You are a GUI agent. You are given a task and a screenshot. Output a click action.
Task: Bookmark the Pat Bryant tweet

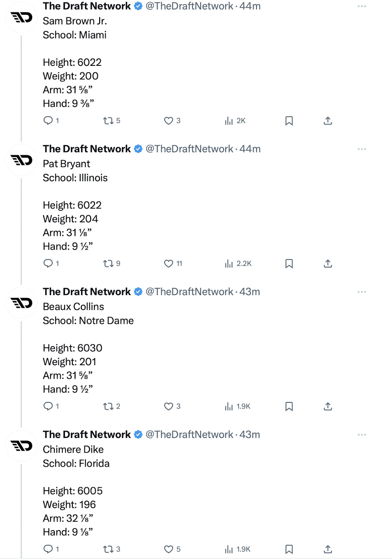pos(289,264)
